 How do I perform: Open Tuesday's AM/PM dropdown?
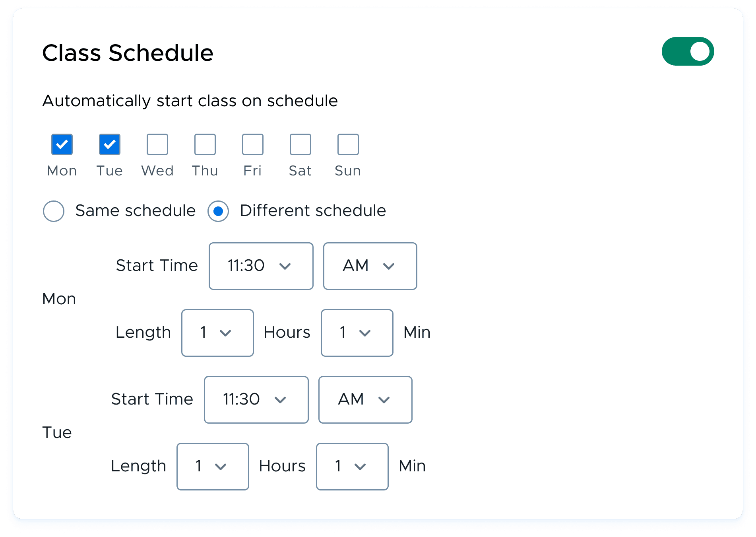click(x=365, y=400)
